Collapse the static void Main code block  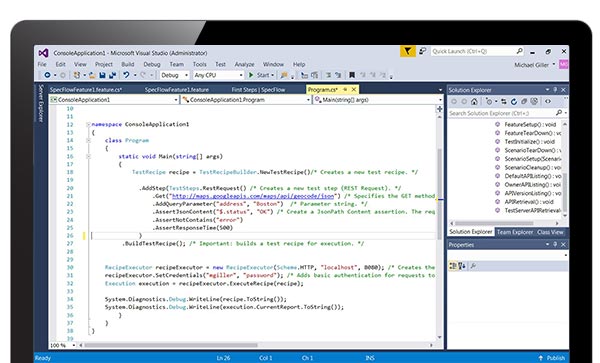pyautogui.click(x=88, y=156)
